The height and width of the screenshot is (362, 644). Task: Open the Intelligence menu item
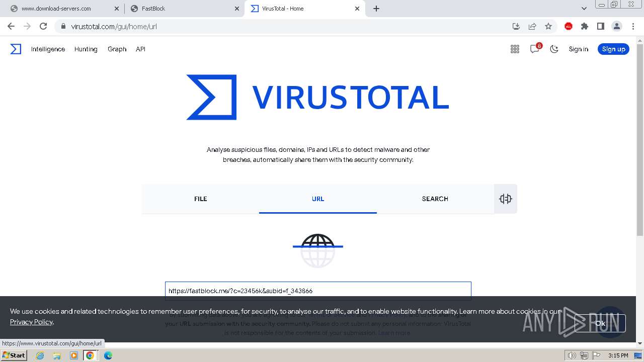click(x=48, y=49)
